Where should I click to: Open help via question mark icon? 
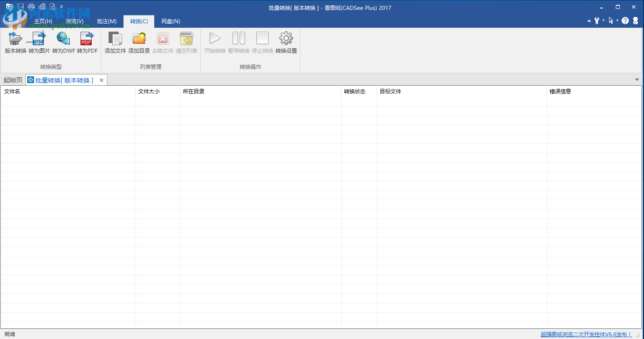625,21
